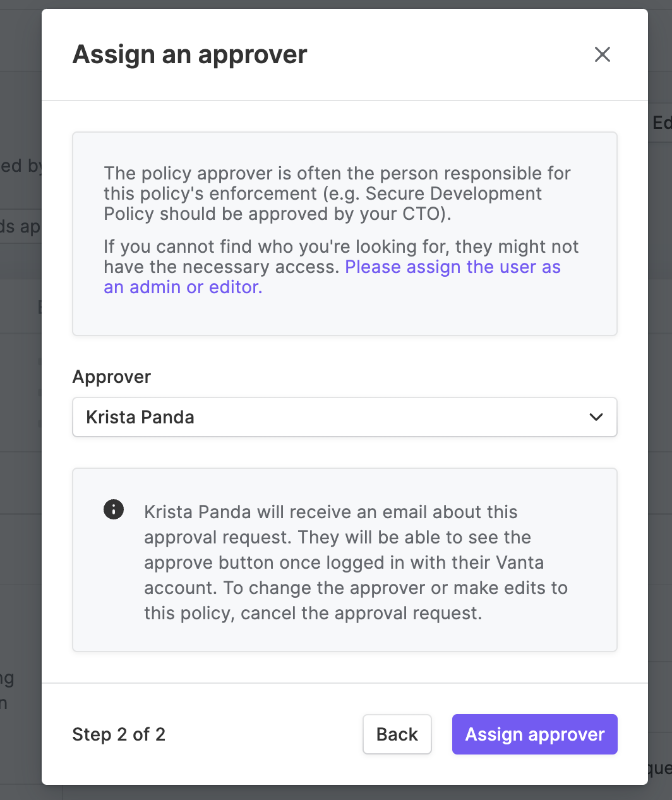The width and height of the screenshot is (672, 800).
Task: Click the 'Assign an approver' dialog title
Action: pyautogui.click(x=190, y=54)
